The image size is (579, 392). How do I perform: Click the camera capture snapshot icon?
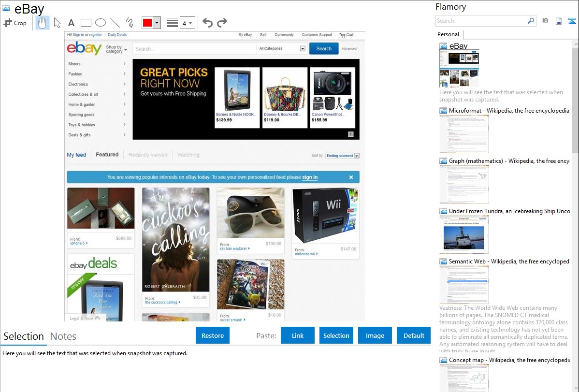tap(545, 21)
